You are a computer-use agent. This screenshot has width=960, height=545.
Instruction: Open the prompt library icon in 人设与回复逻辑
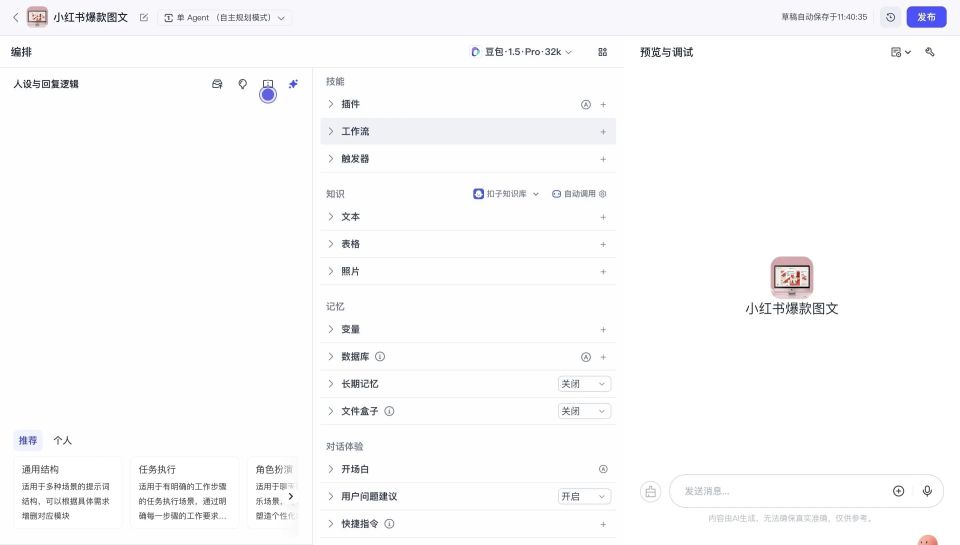pos(217,84)
